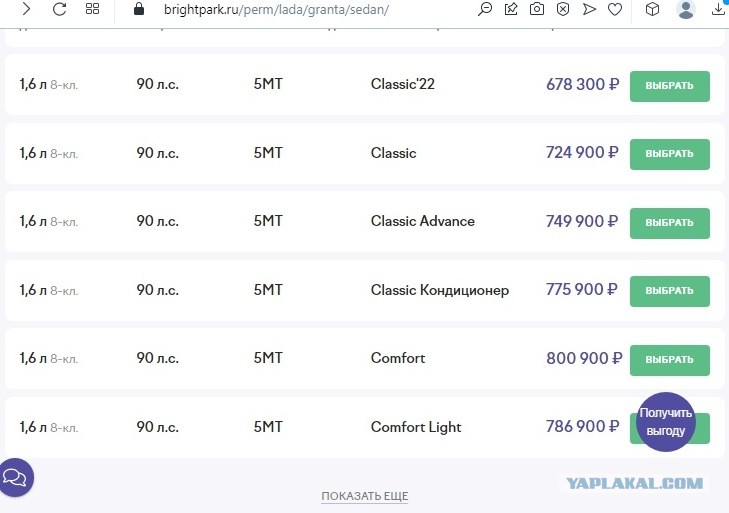
Task: Reload the page with refresh icon
Action: tap(60, 8)
